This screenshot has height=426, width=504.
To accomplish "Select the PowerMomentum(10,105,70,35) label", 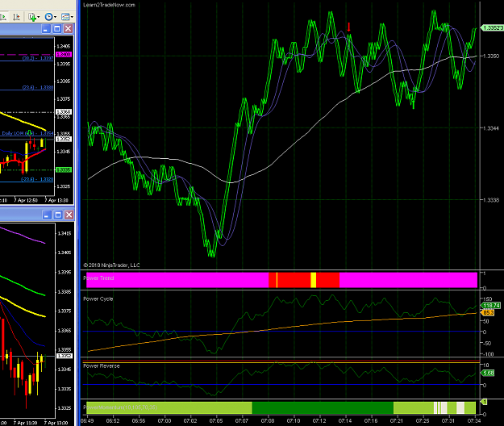I will pos(120,407).
